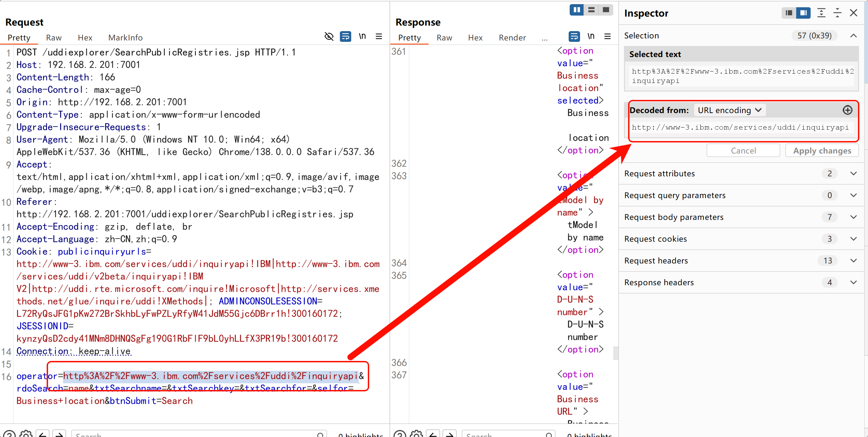Toggle word wrap icon in Response panel
868x437 pixels.
pyautogui.click(x=574, y=36)
